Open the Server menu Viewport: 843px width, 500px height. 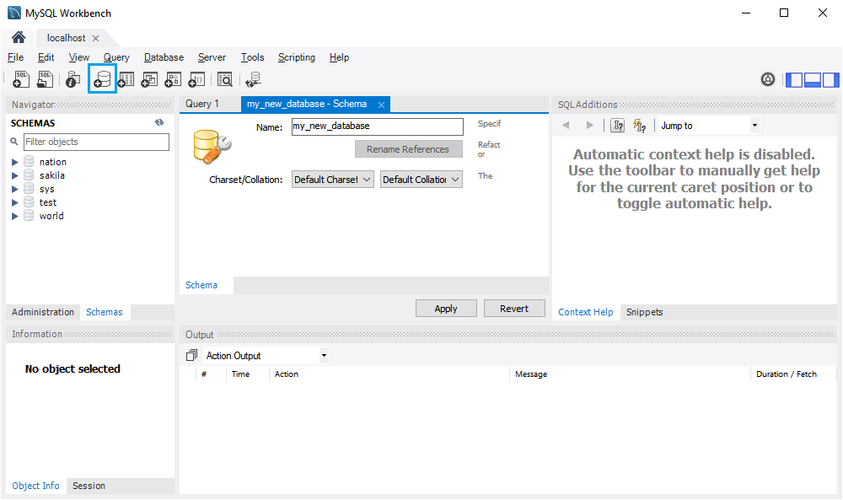coord(211,57)
